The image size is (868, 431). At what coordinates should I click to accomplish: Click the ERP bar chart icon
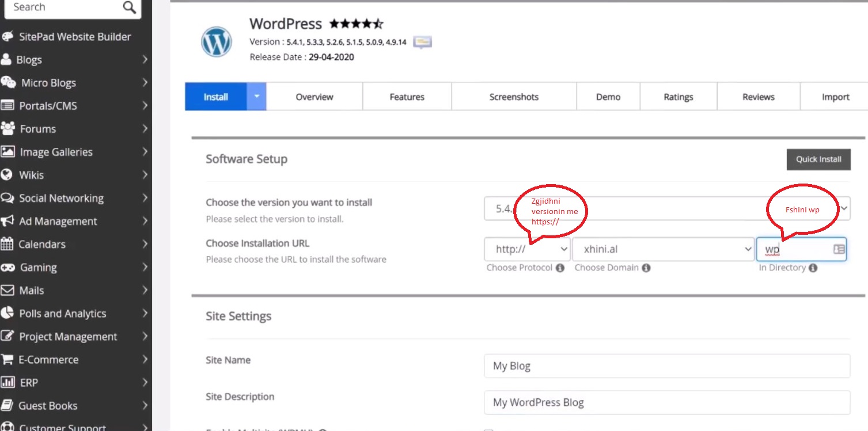pyautogui.click(x=7, y=382)
